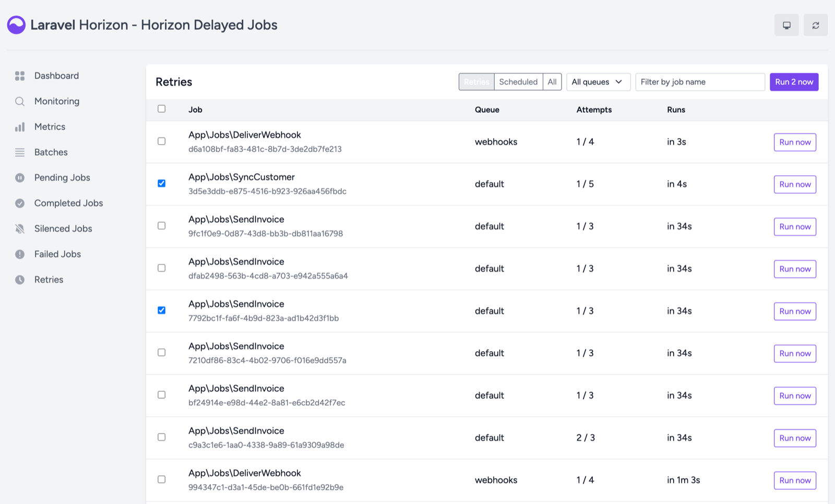Click job ID c9a3c1e6-1aa0-4338-9a89-61a9309a98de

click(x=266, y=445)
